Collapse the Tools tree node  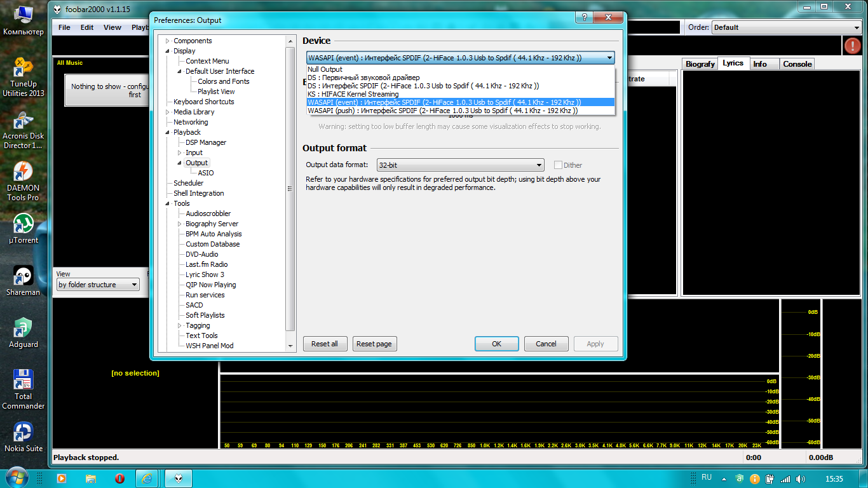click(x=168, y=203)
